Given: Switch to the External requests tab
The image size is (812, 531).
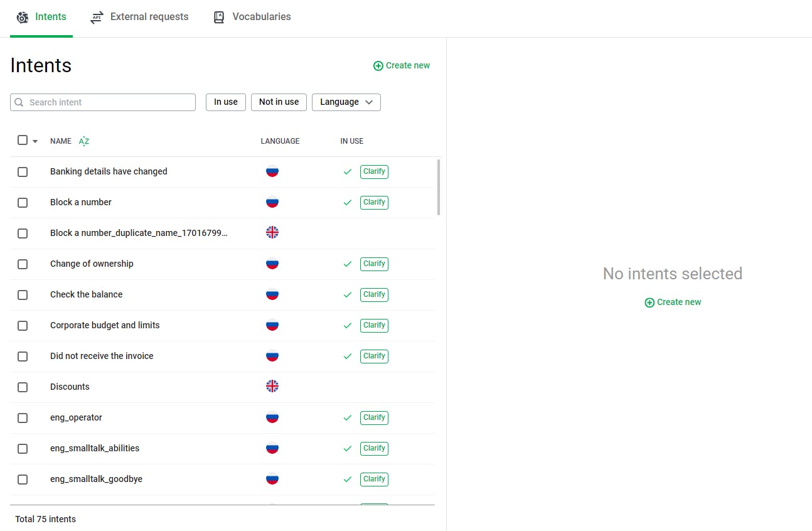Looking at the screenshot, I should tap(149, 18).
